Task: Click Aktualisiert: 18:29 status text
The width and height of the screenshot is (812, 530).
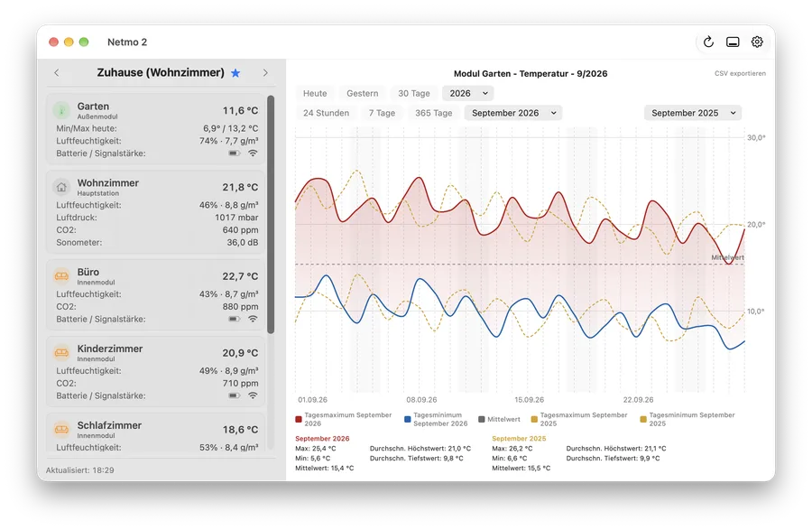Action: (79, 470)
